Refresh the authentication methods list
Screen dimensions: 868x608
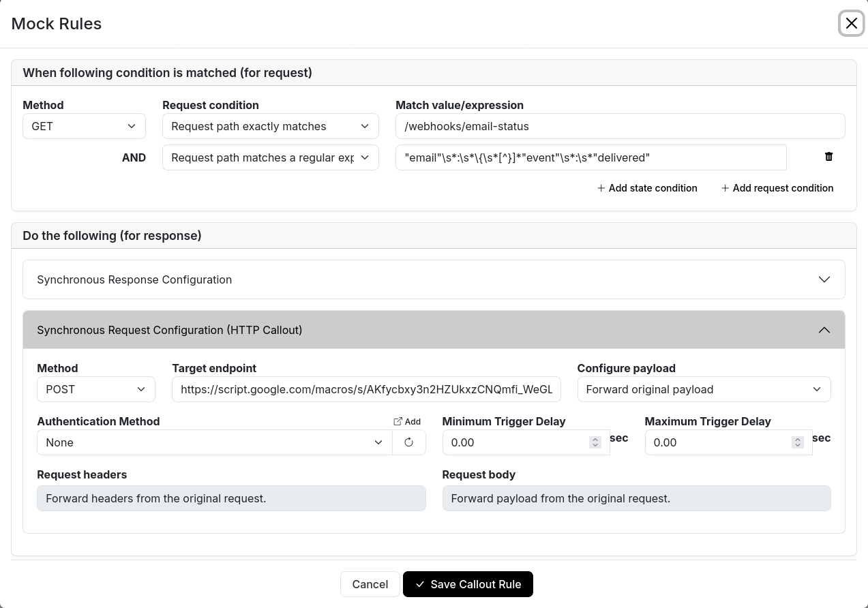(408, 442)
